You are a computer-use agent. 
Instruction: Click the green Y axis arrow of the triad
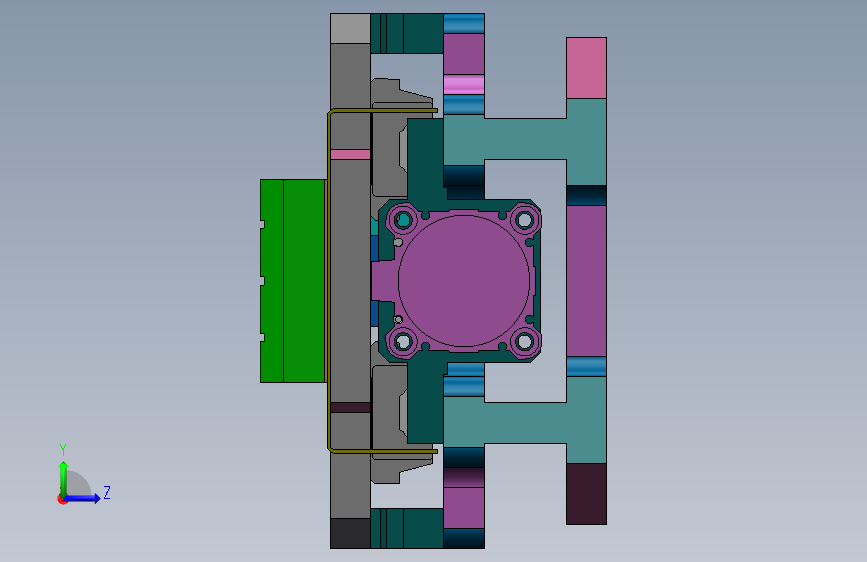(x=63, y=478)
